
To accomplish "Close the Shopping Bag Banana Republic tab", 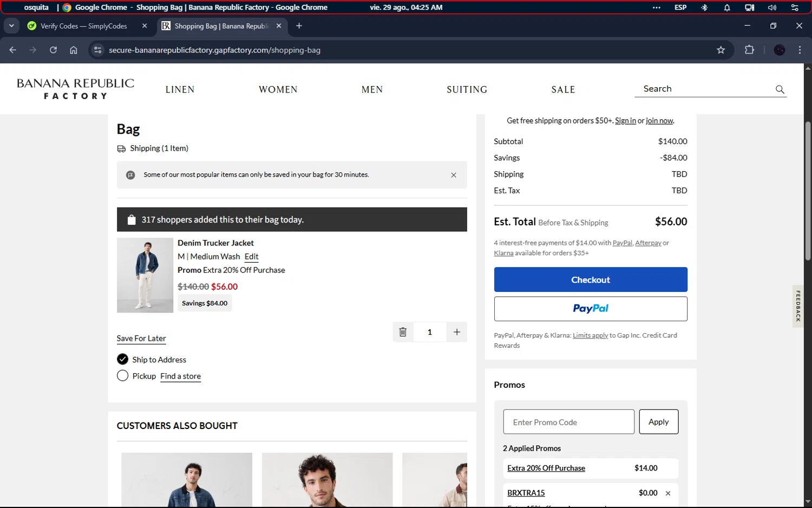I will [279, 25].
